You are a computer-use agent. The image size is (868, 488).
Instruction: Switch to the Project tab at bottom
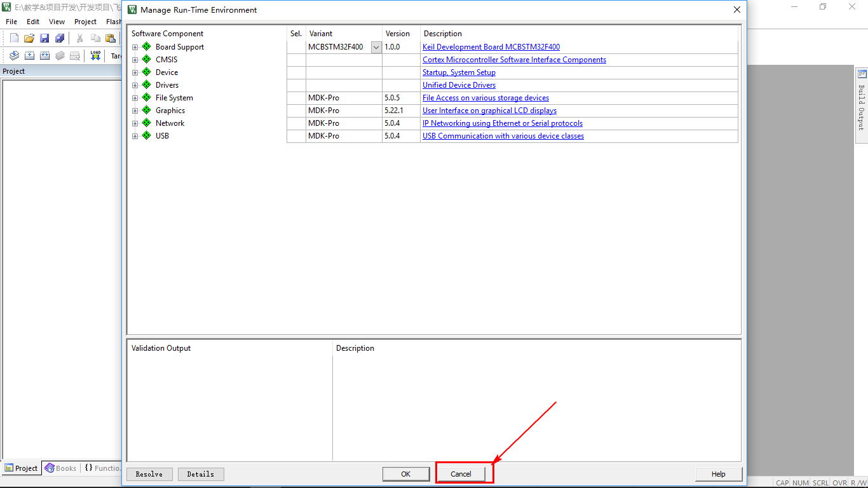click(x=21, y=468)
